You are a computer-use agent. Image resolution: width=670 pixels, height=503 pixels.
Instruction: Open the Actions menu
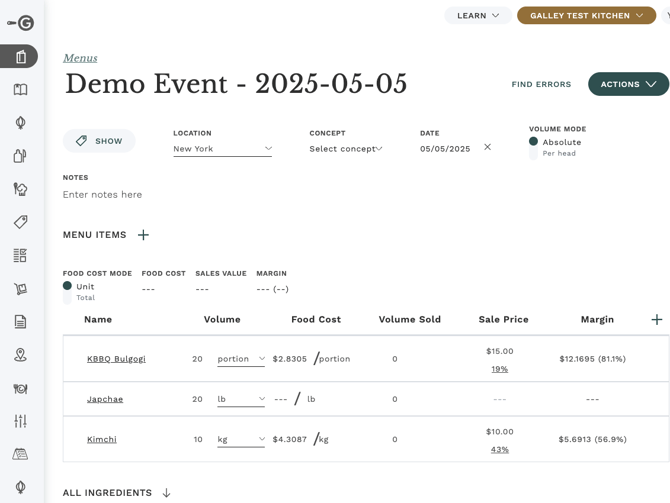coord(628,84)
